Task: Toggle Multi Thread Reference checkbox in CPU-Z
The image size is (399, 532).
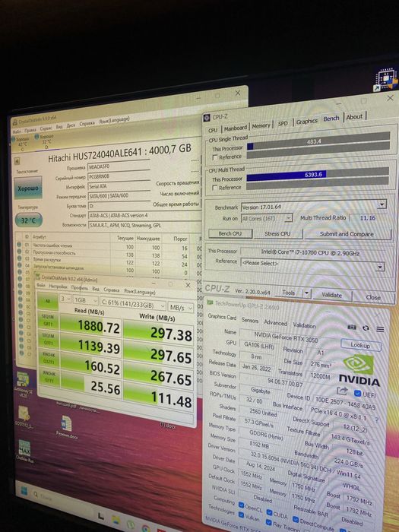Action: coord(215,188)
